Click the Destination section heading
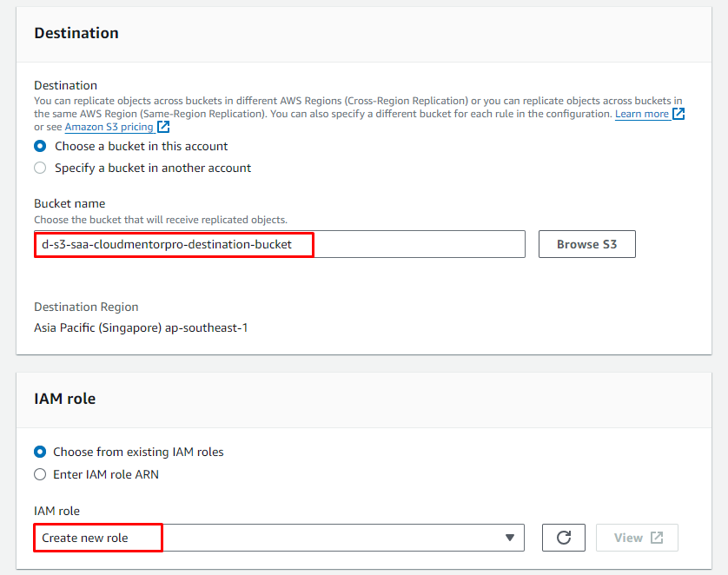The height and width of the screenshot is (575, 728). click(x=76, y=33)
